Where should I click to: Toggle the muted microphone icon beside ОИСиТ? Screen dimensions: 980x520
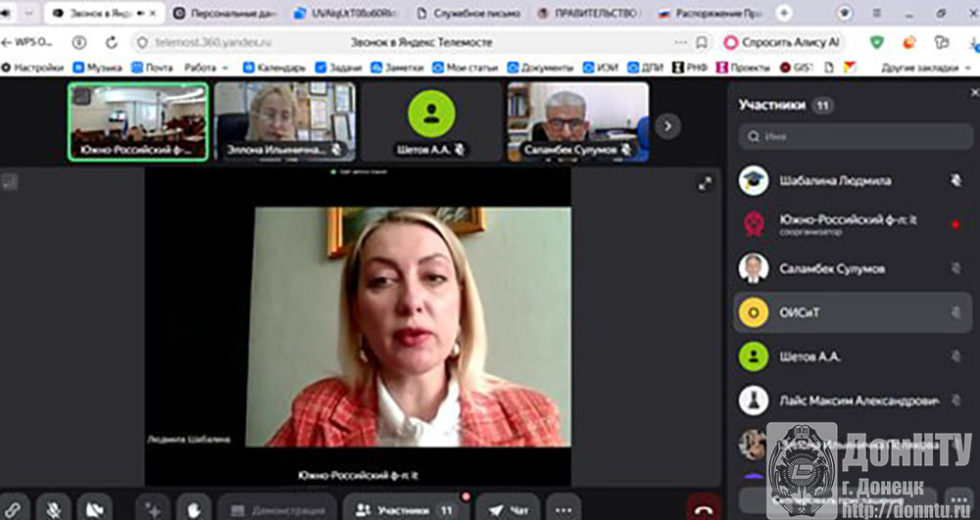(x=955, y=312)
